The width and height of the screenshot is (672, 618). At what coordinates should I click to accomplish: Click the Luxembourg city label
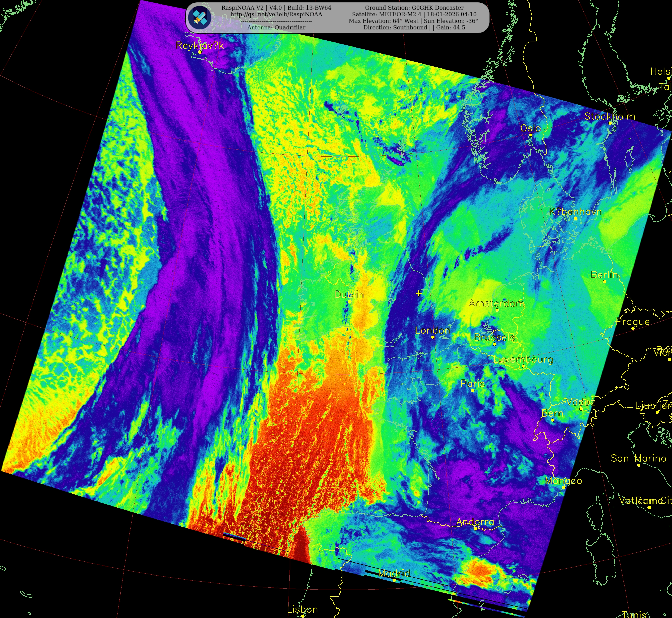click(523, 359)
